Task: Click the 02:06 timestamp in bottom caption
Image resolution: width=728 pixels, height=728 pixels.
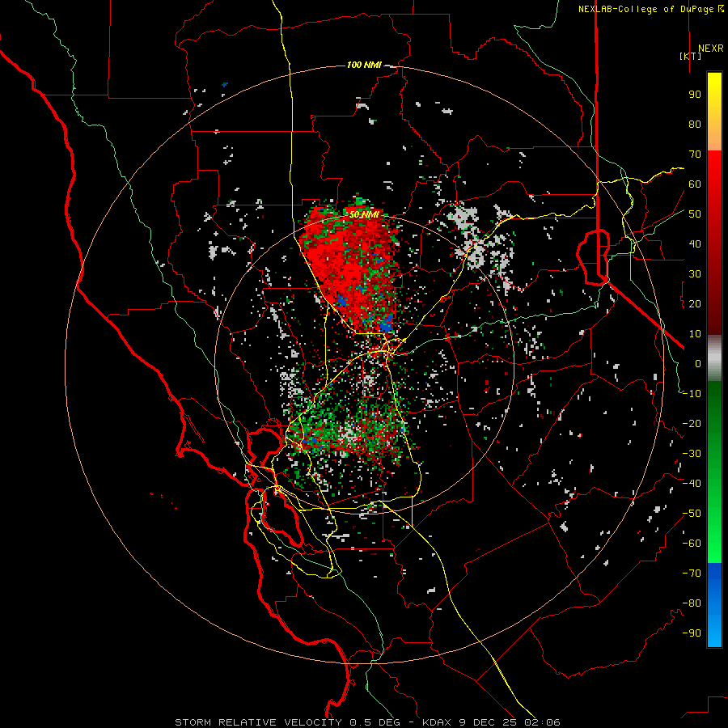Action: (x=542, y=722)
